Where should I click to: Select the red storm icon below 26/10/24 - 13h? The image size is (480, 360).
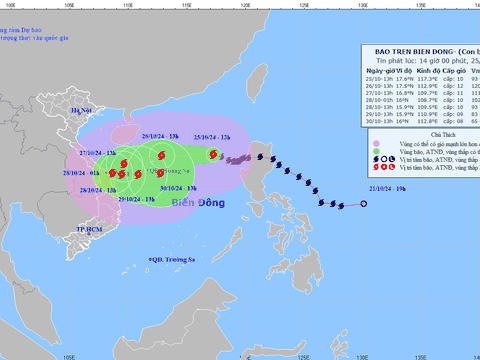(162, 155)
